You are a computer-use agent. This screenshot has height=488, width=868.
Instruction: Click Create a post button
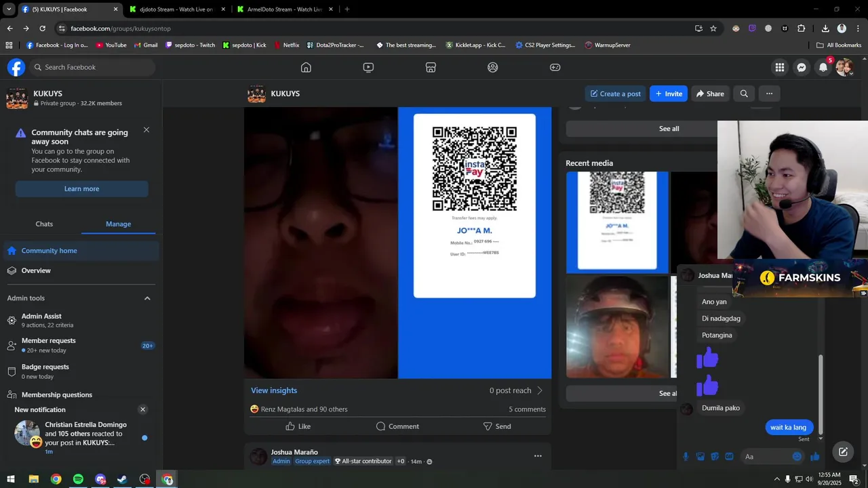click(x=616, y=94)
